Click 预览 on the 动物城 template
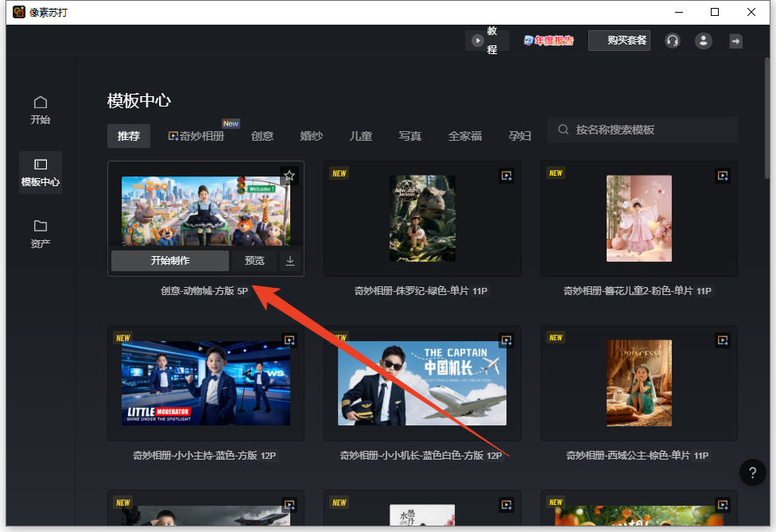The height and width of the screenshot is (532, 776). point(254,261)
